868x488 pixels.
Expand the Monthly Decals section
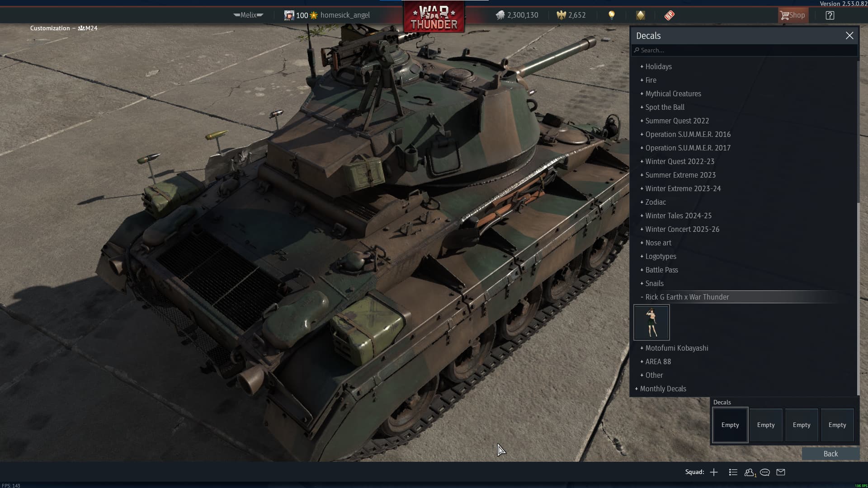(663, 389)
